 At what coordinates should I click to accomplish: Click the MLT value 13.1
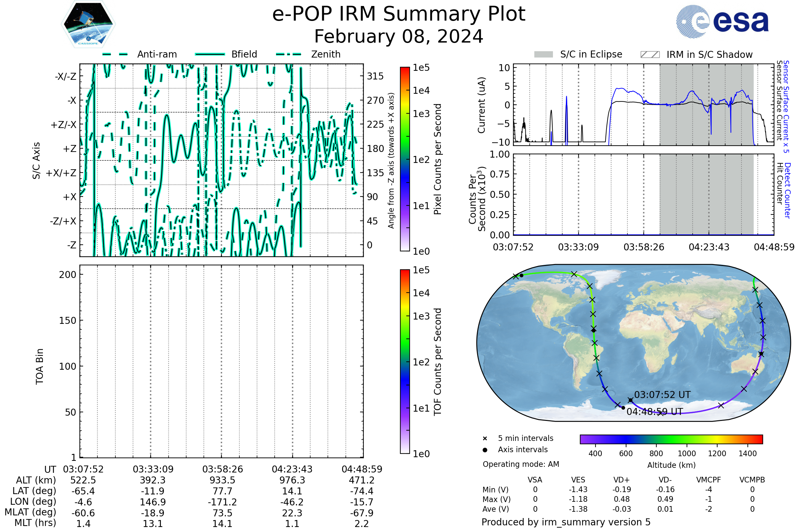point(153,524)
